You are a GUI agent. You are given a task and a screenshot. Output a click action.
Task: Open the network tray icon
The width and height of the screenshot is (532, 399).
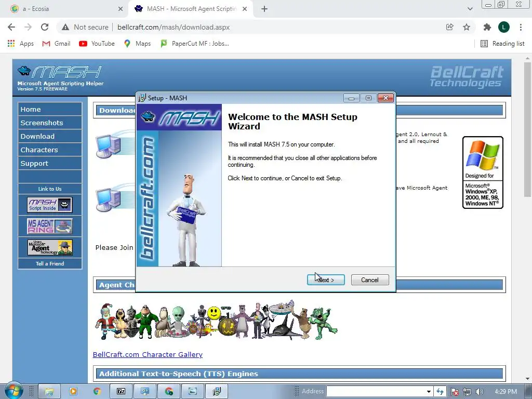click(467, 392)
